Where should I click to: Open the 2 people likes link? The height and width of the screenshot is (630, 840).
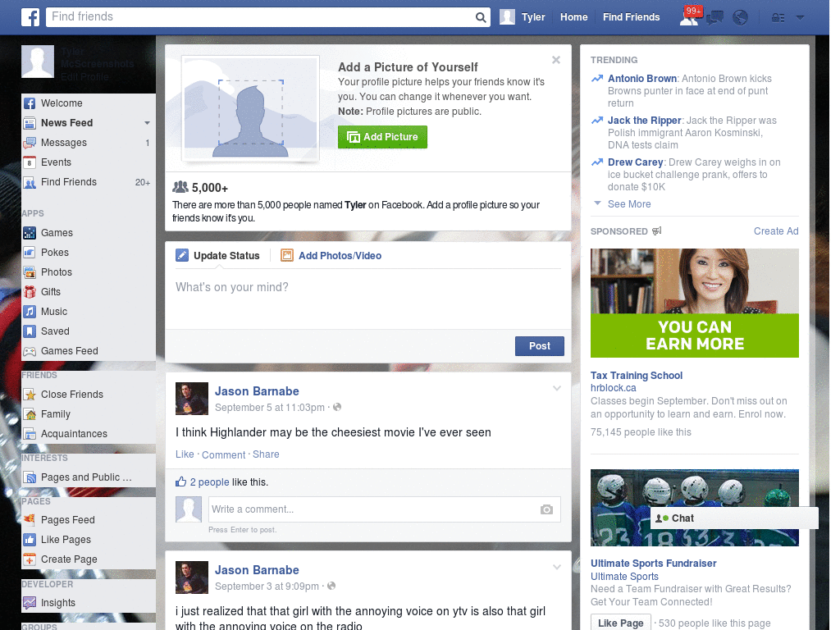coord(209,482)
